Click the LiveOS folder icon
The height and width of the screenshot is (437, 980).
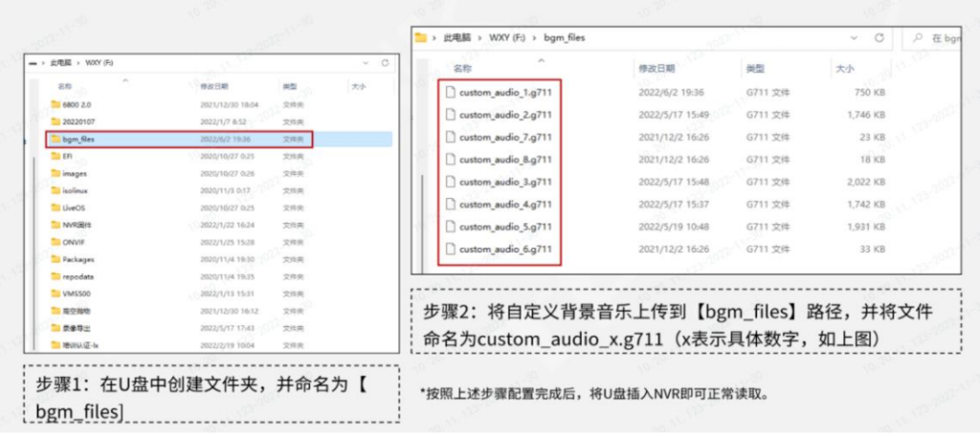(55, 208)
